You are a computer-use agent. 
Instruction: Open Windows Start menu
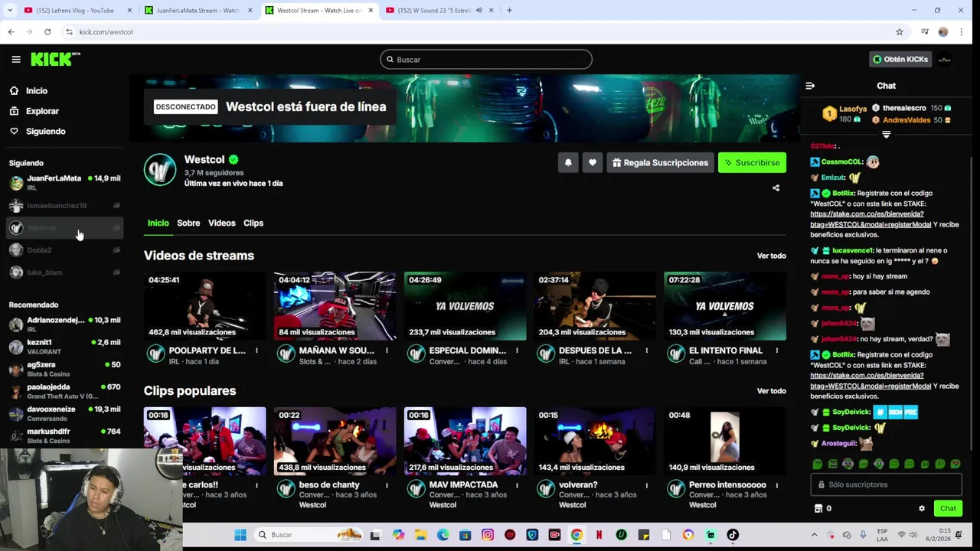pyautogui.click(x=240, y=535)
